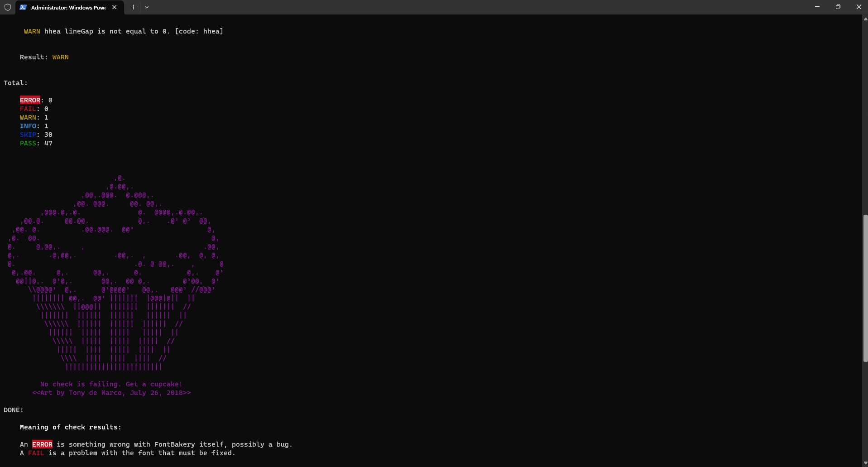Select the PASS: 47 line

(36, 143)
